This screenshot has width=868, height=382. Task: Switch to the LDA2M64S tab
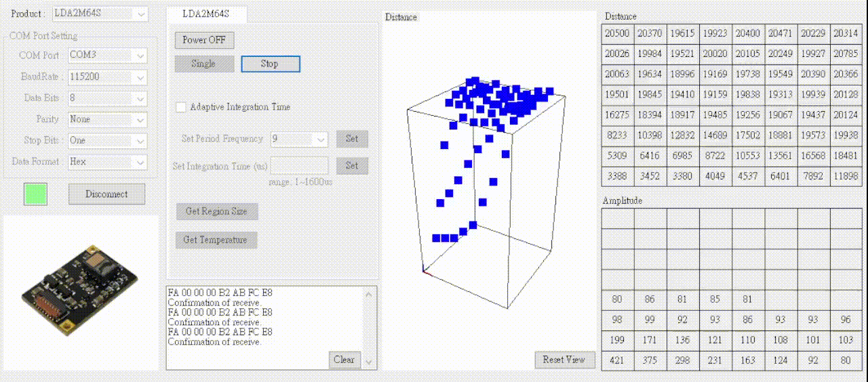pos(206,14)
